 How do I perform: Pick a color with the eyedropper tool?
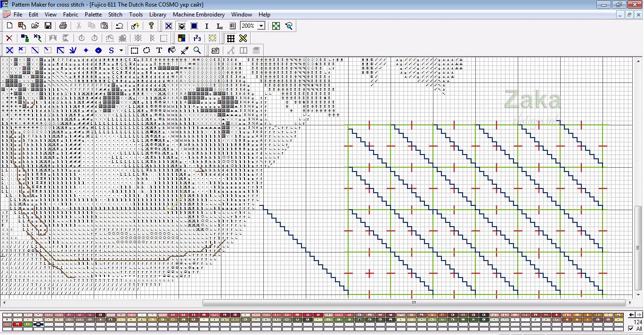tap(185, 50)
